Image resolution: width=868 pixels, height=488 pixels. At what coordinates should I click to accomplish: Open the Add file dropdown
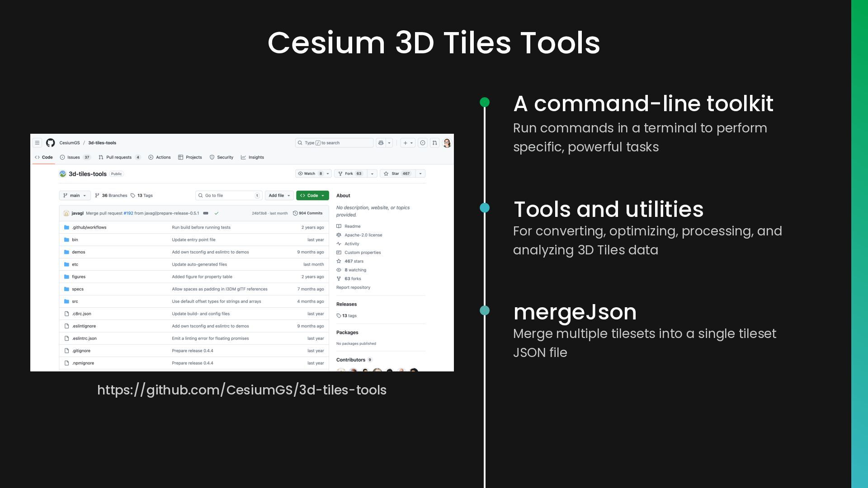point(279,196)
